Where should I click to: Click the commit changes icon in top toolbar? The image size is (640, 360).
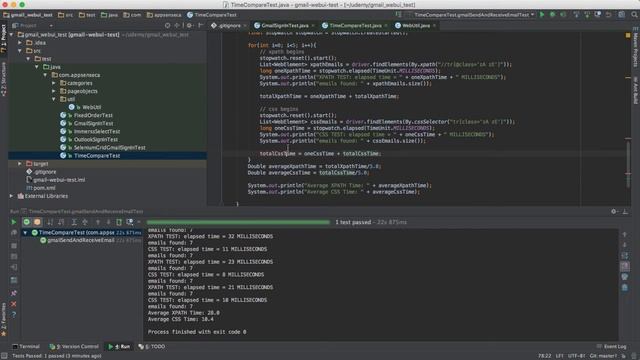click(x=587, y=15)
